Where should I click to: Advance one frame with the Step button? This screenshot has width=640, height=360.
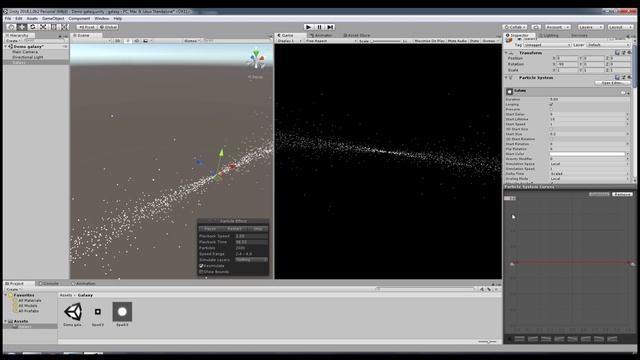pos(331,27)
